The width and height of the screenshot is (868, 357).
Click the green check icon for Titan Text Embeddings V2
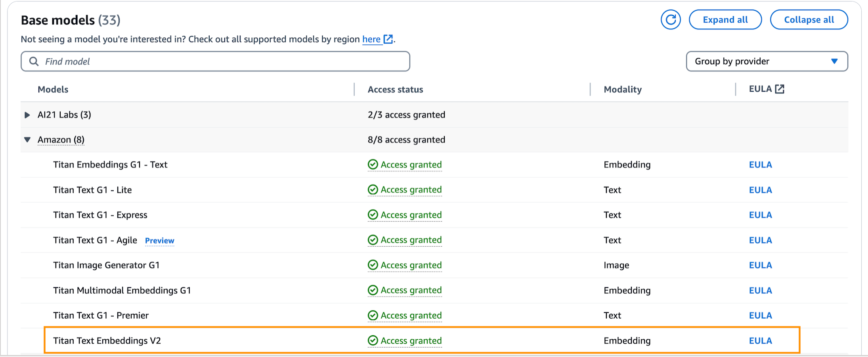(373, 340)
